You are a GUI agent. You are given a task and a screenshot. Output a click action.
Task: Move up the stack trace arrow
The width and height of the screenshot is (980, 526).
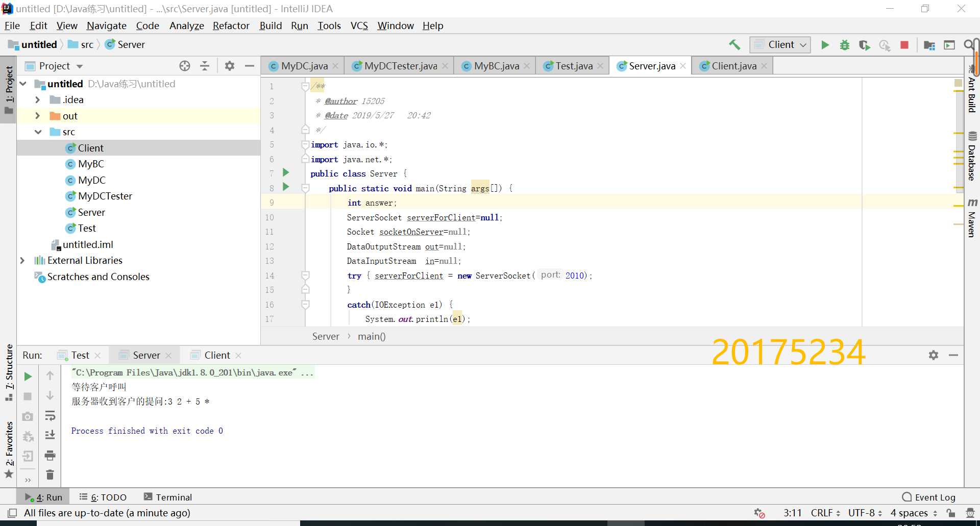pyautogui.click(x=50, y=376)
